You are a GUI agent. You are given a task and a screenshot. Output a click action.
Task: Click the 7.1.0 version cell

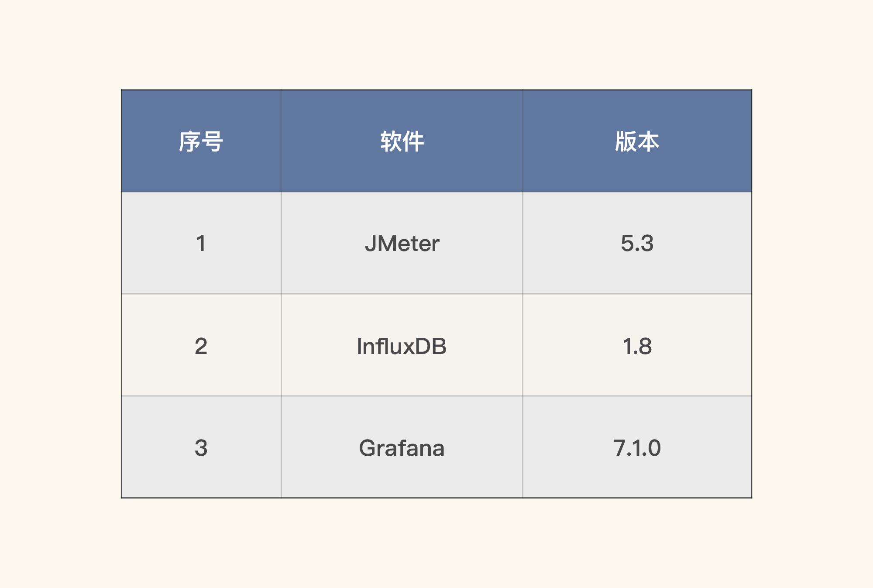(637, 448)
